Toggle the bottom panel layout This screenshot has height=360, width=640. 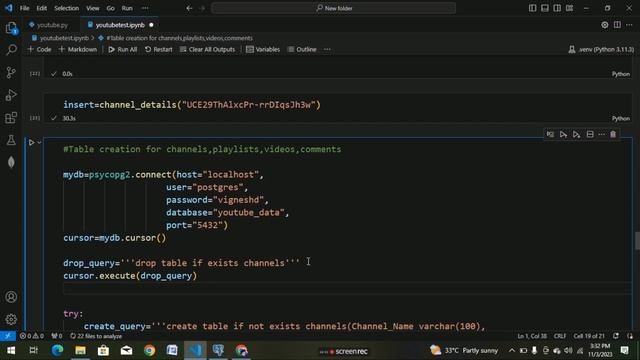545,8
